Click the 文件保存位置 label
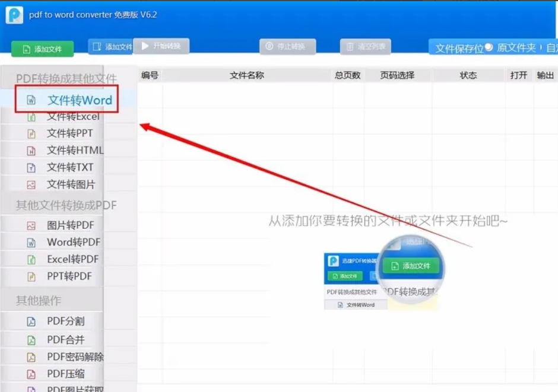Image resolution: width=558 pixels, height=392 pixels. point(459,49)
